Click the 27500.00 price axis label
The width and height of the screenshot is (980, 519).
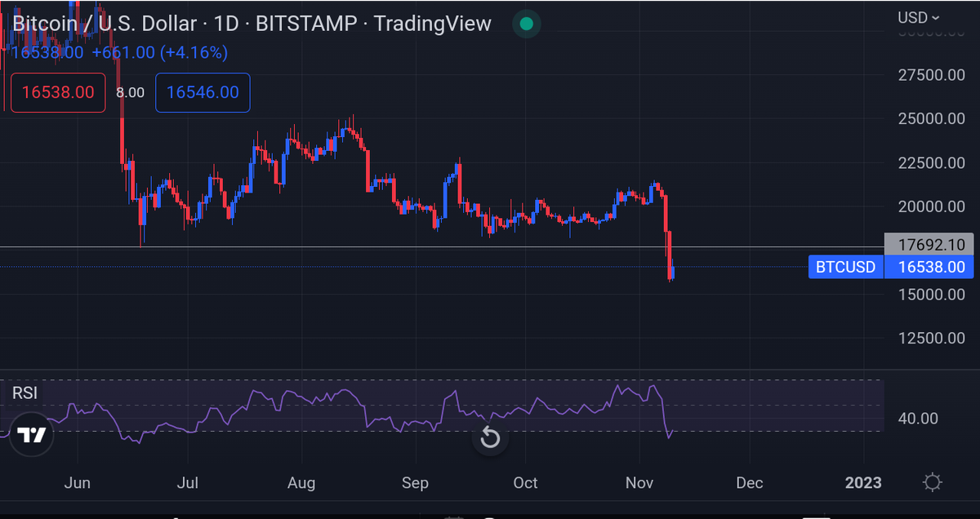[931, 75]
